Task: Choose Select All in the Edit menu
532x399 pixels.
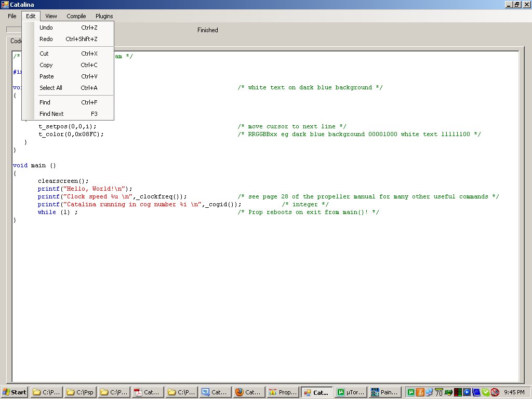Action: (68, 87)
